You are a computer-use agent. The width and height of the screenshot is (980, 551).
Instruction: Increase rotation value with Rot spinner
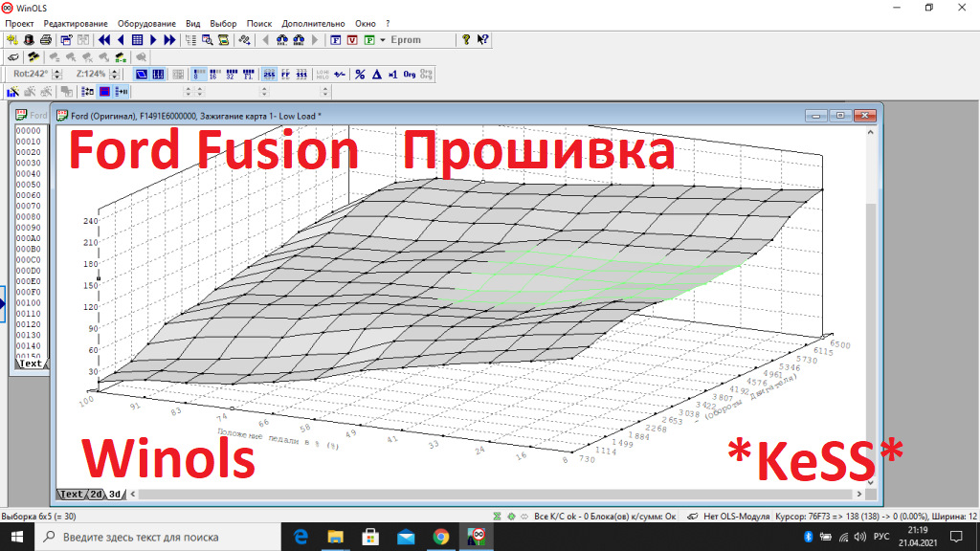click(x=57, y=71)
